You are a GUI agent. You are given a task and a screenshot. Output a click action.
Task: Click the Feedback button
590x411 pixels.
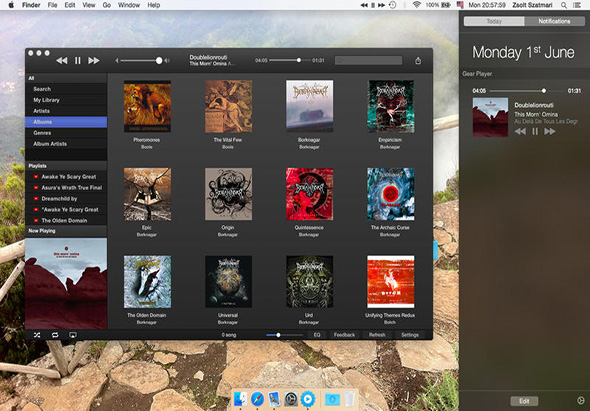click(344, 335)
